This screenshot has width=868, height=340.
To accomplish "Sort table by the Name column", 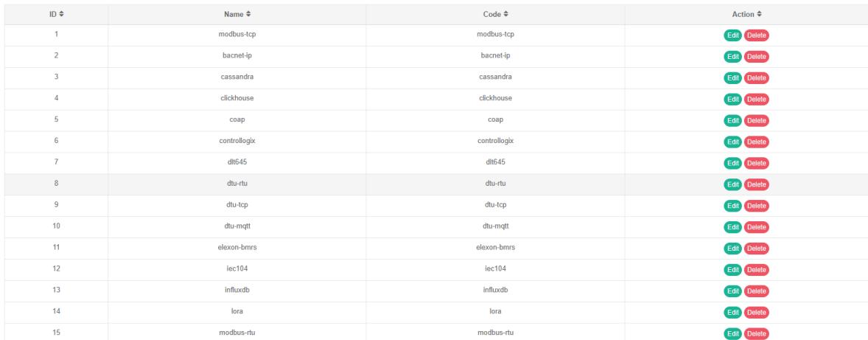I will pos(241,14).
